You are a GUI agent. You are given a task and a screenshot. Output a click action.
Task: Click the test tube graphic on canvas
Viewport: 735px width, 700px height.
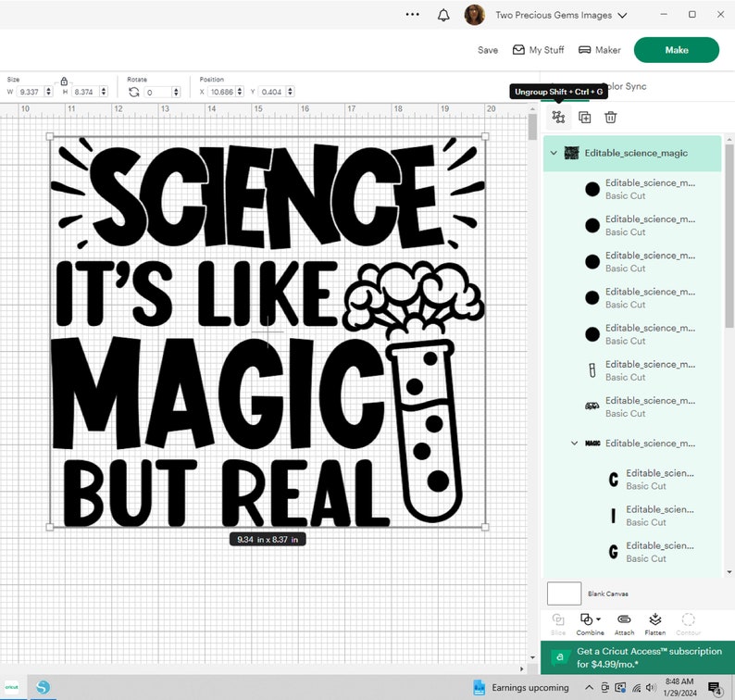[426, 431]
